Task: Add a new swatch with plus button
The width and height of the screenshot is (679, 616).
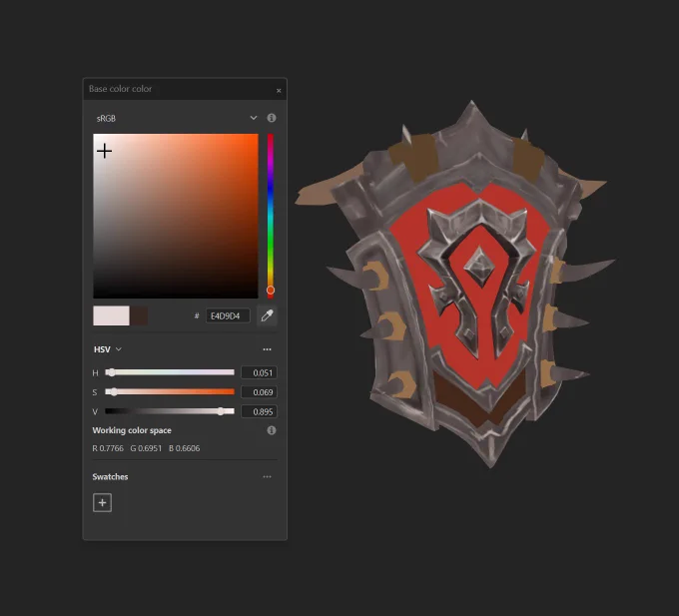Action: click(102, 502)
